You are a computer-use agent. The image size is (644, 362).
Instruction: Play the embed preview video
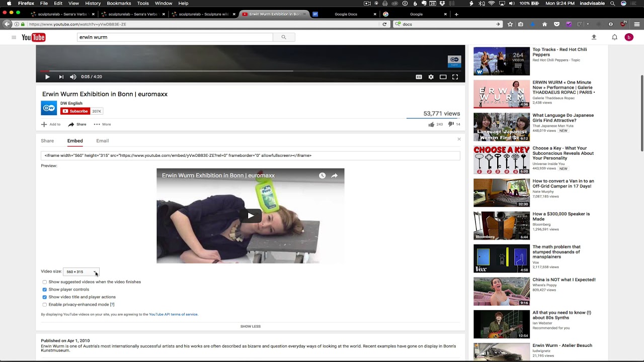pos(251,216)
